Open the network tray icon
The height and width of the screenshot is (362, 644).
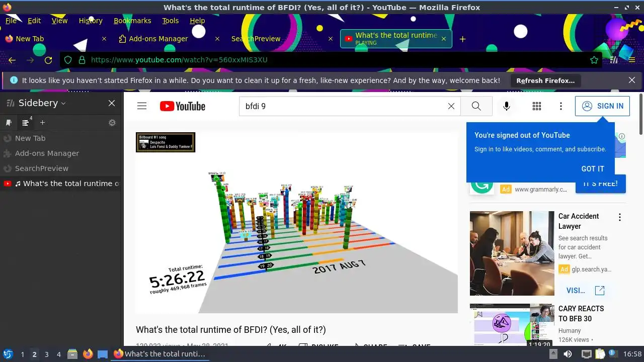(586, 354)
